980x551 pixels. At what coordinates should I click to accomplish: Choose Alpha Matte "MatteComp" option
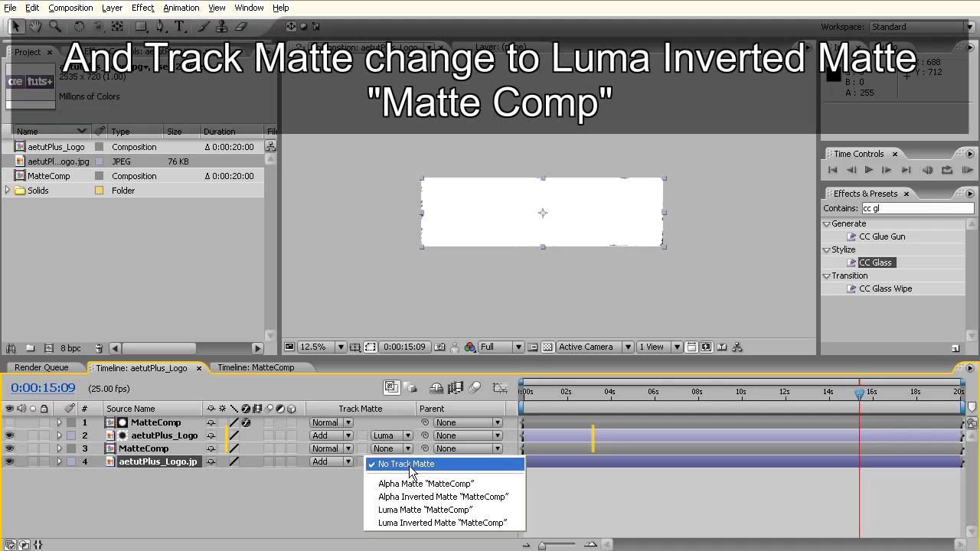[426, 484]
